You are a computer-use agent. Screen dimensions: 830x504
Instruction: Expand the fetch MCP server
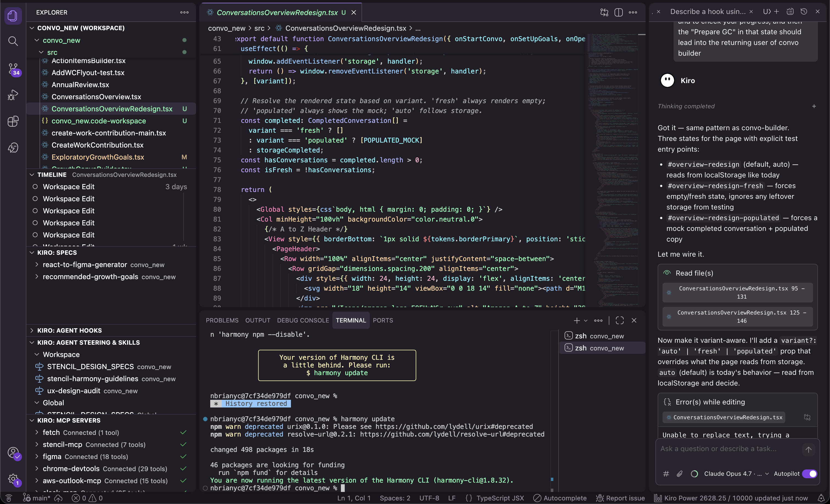coord(37,432)
